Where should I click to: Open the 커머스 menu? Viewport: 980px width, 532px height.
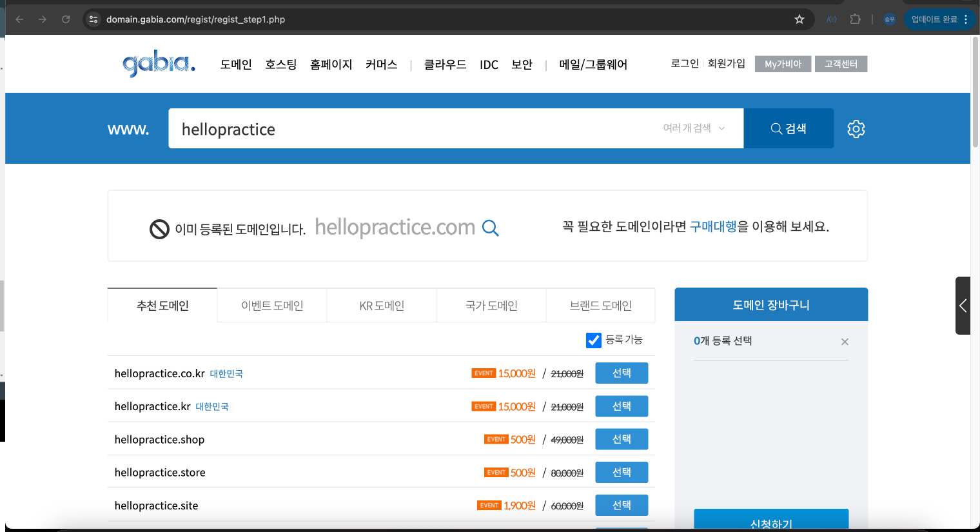pyautogui.click(x=382, y=64)
